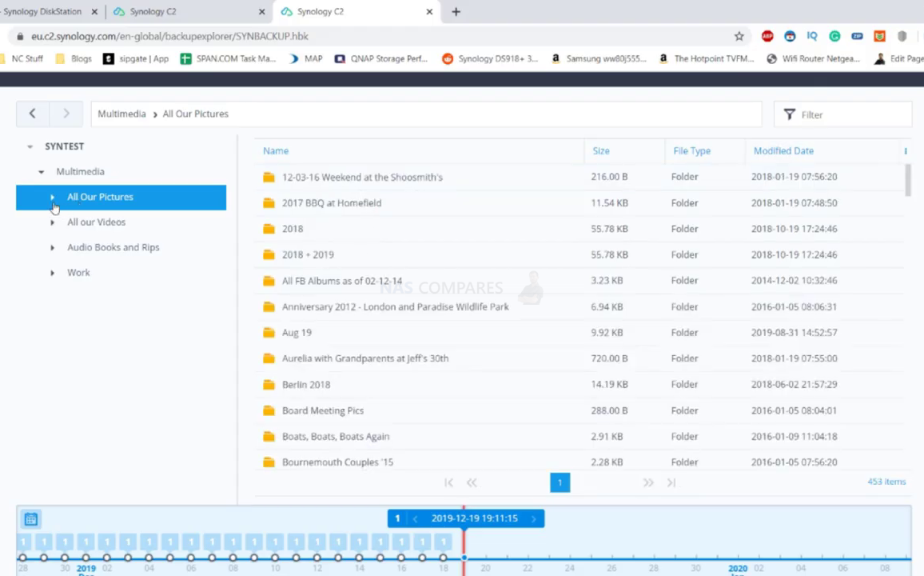Click Multimedia in the breadcrumb path
Image resolution: width=924 pixels, height=576 pixels.
coord(122,114)
